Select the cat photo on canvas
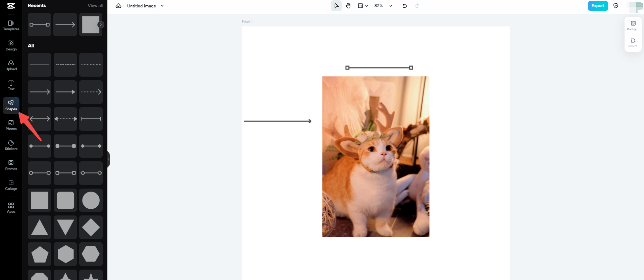Viewport: 644px width, 280px height. coord(376,157)
